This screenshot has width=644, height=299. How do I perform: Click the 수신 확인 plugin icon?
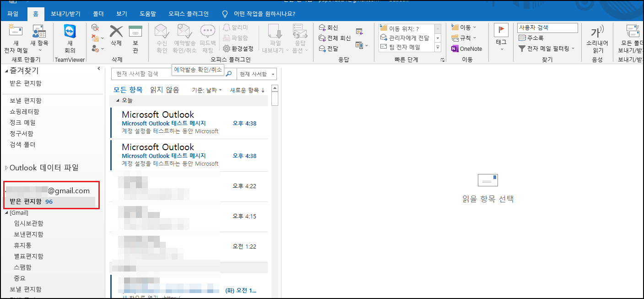162,38
